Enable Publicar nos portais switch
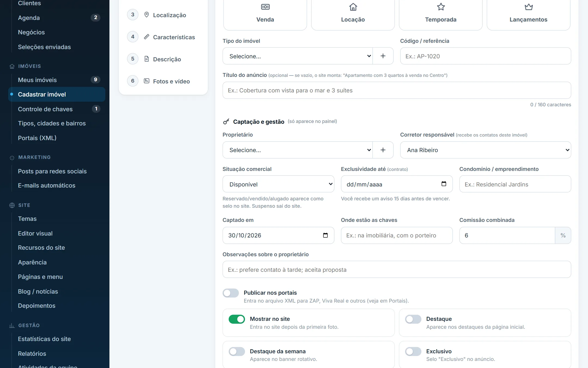This screenshot has height=368, width=588. click(231, 293)
